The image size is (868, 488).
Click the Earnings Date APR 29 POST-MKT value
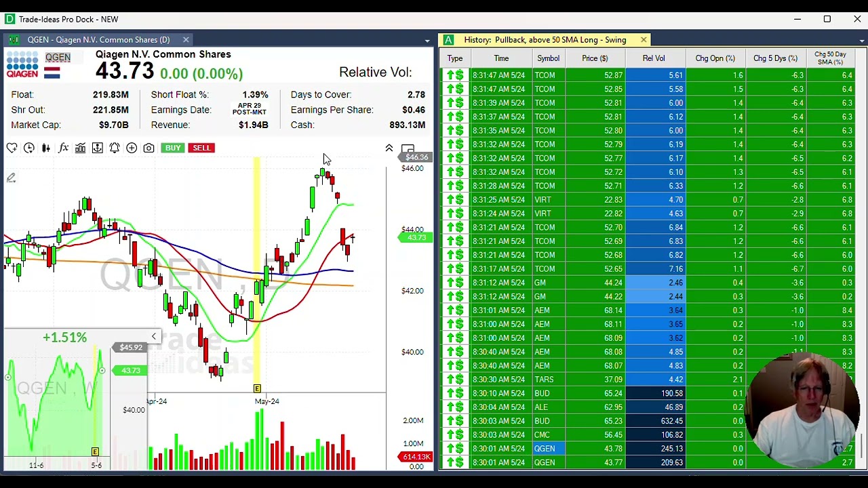(x=250, y=109)
